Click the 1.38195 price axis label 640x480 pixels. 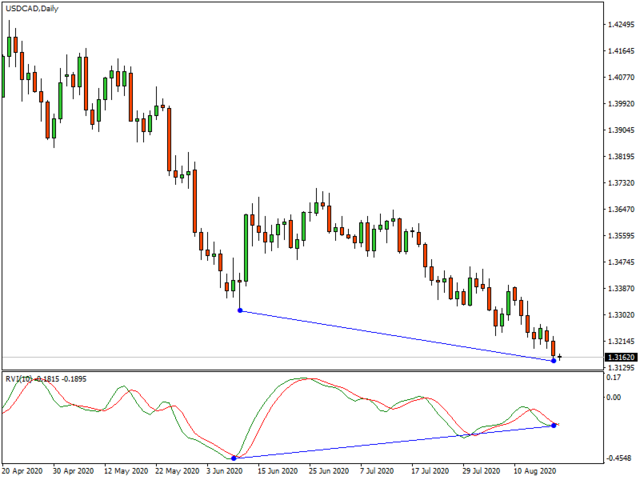(x=621, y=157)
